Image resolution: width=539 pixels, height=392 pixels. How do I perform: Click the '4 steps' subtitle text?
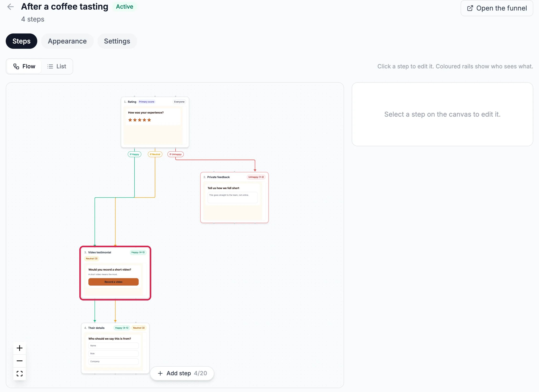pyautogui.click(x=33, y=19)
